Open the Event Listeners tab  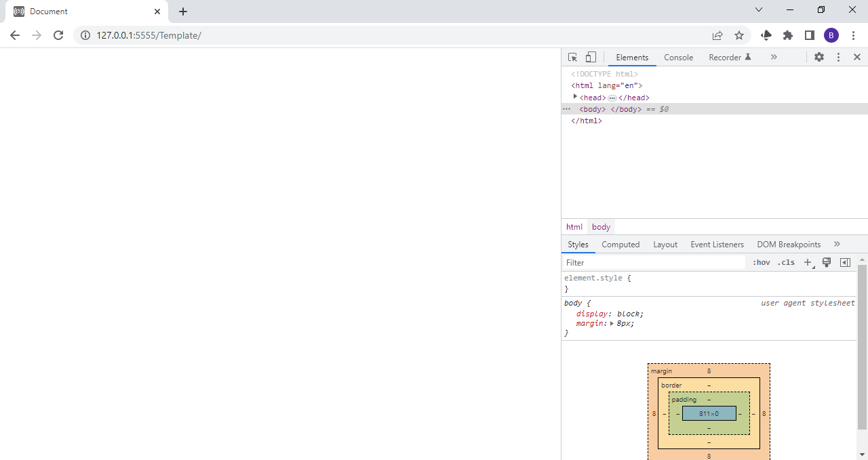point(717,244)
